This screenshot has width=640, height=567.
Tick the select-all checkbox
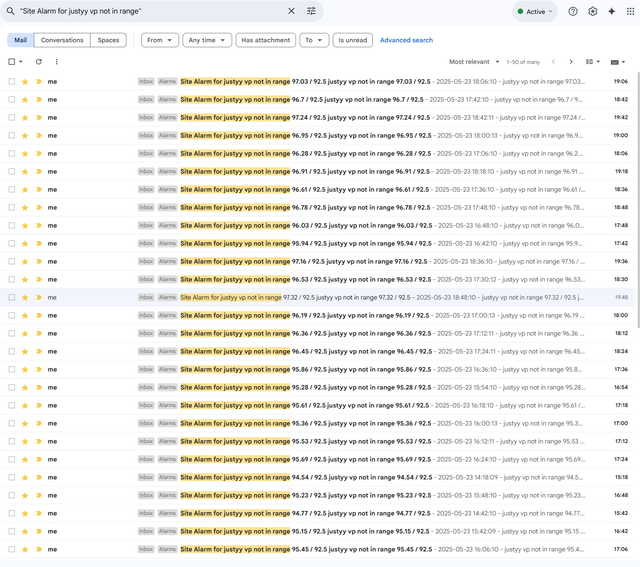click(x=11, y=62)
